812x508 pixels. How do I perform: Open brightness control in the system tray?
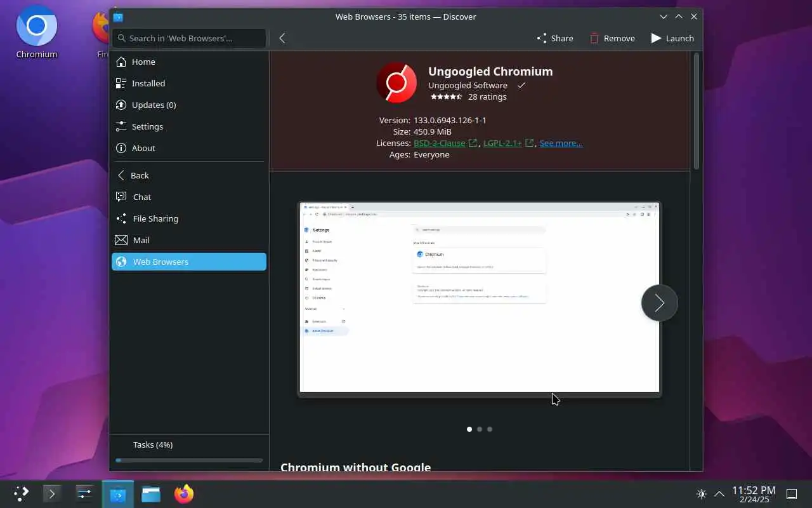701,493
